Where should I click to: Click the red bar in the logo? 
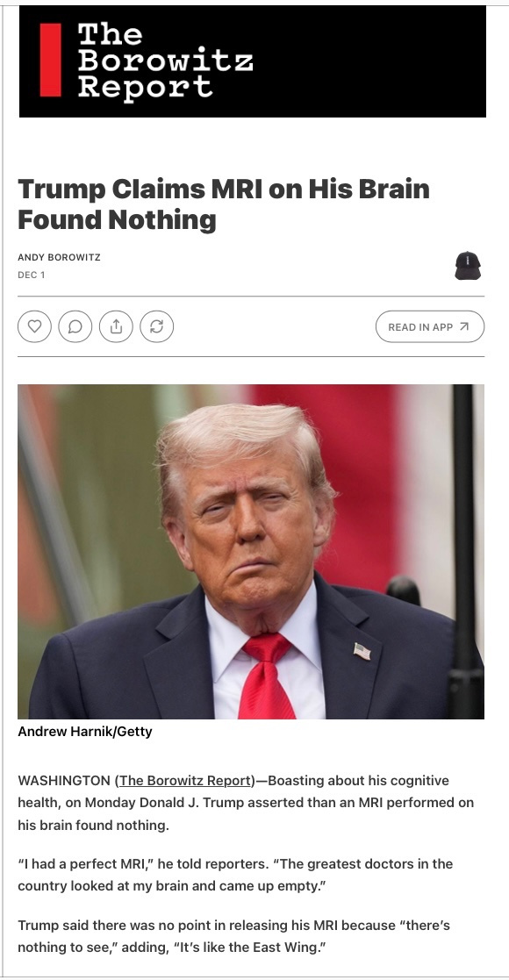pyautogui.click(x=51, y=60)
